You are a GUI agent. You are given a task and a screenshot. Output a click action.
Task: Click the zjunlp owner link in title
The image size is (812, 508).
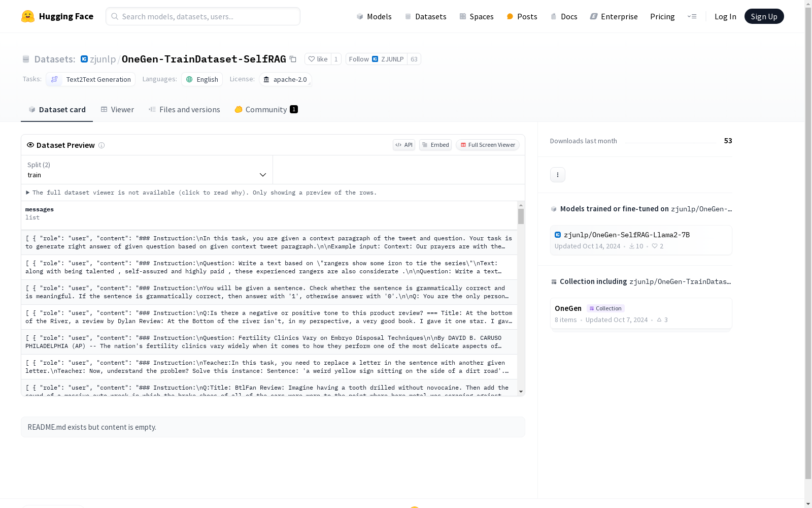pos(103,59)
